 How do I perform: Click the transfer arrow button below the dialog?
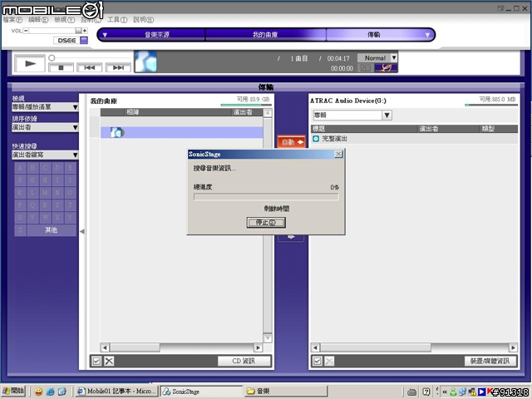291,237
